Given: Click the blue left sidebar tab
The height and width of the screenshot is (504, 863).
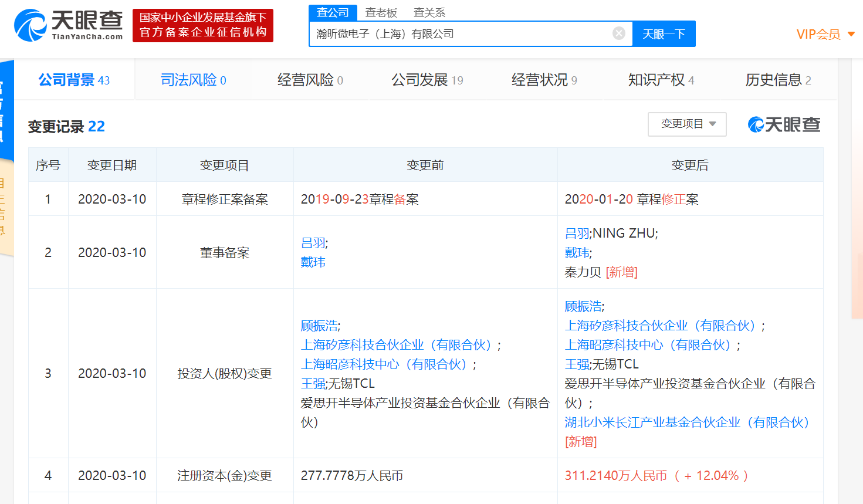Looking at the screenshot, I should 6,111.
